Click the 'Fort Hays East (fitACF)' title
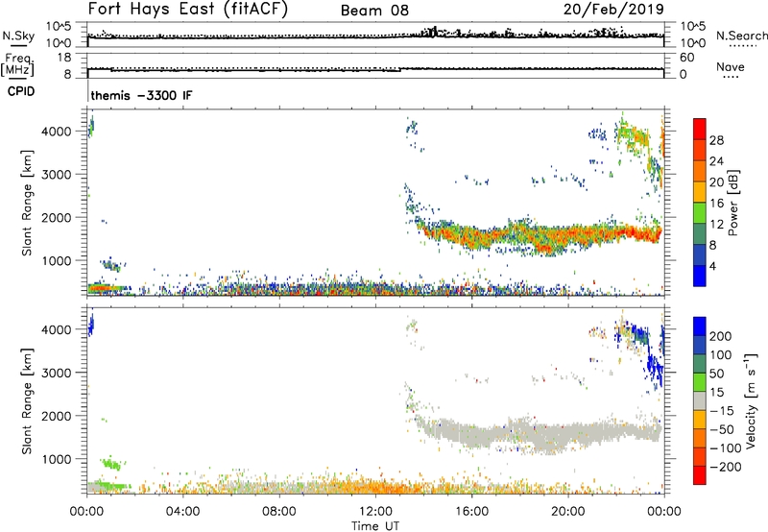The image size is (768, 532). point(187,9)
